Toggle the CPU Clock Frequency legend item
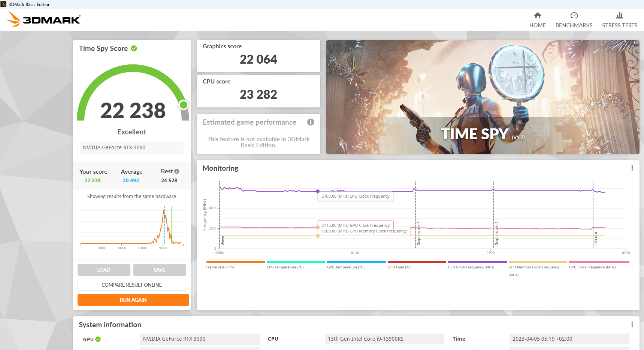The height and width of the screenshot is (350, 644). pyautogui.click(x=477, y=265)
